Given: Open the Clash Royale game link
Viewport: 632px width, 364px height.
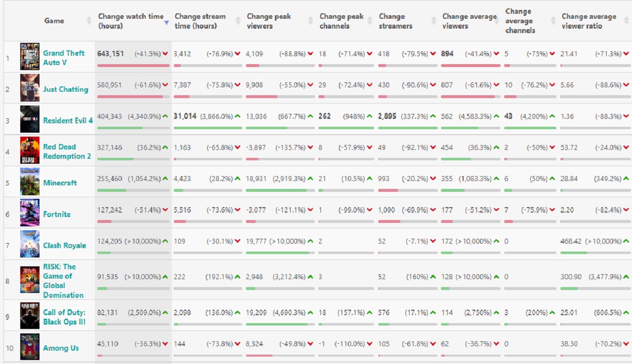Looking at the screenshot, I should coord(64,245).
